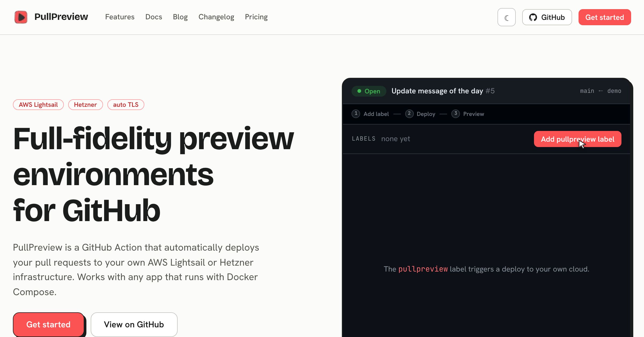Click the hero Get started button
644x337 pixels.
(49, 324)
